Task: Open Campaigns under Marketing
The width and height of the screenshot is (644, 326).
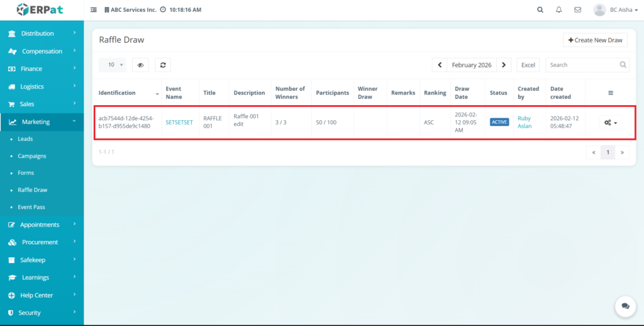Action: 32,155
